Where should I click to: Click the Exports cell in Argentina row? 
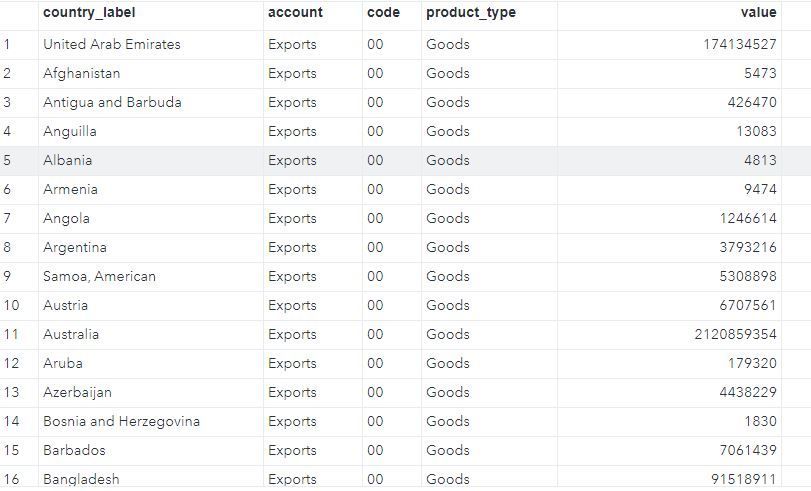click(292, 247)
